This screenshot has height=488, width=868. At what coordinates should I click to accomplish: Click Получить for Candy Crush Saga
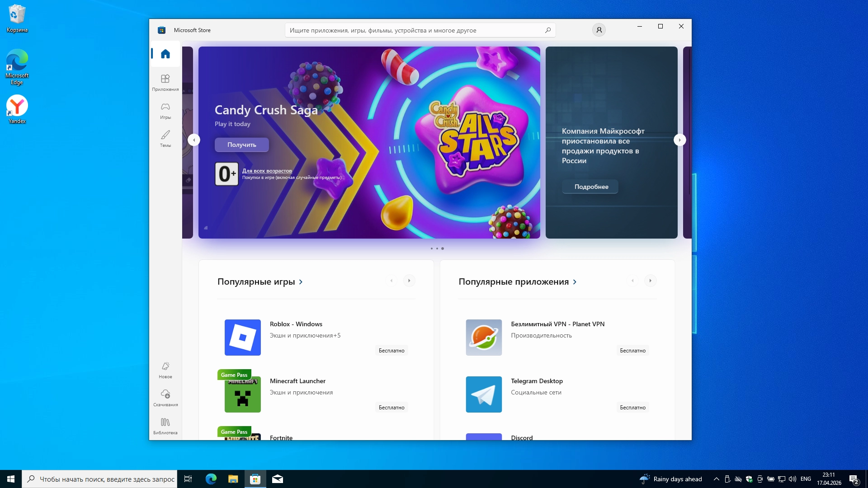pyautogui.click(x=241, y=145)
